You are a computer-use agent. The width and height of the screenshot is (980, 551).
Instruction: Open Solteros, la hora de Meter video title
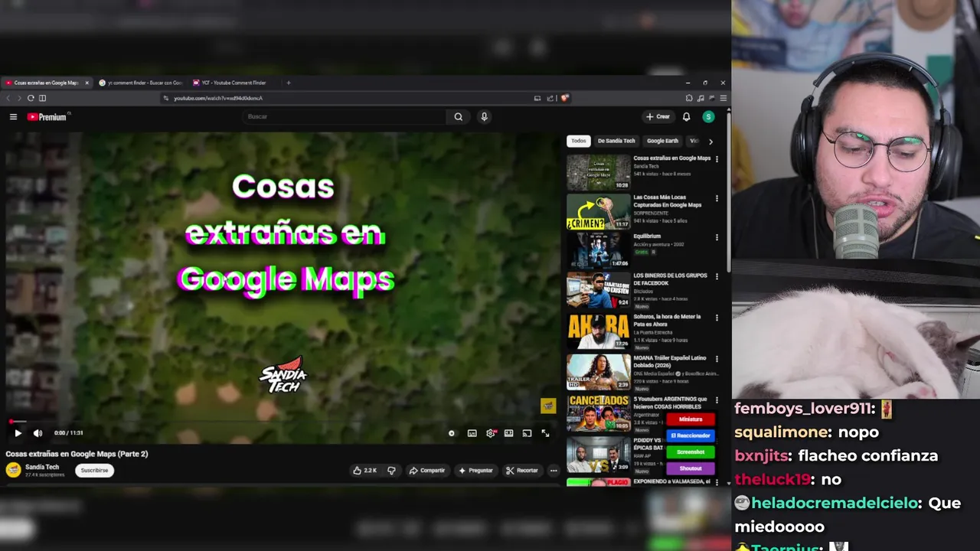click(668, 321)
